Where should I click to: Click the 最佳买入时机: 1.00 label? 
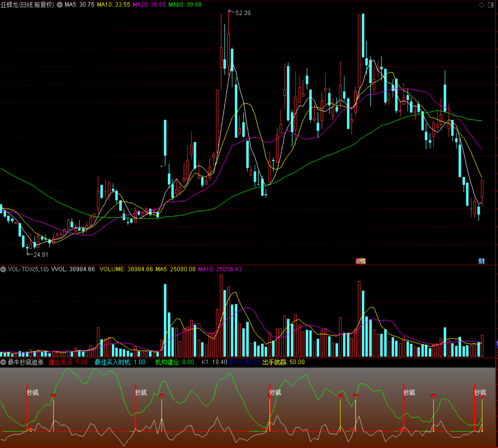pos(120,362)
